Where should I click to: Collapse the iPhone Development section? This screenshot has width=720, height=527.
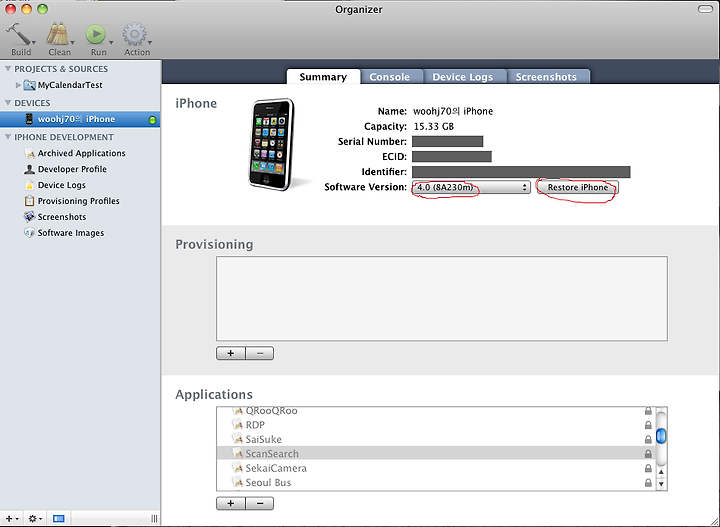coord(8,137)
